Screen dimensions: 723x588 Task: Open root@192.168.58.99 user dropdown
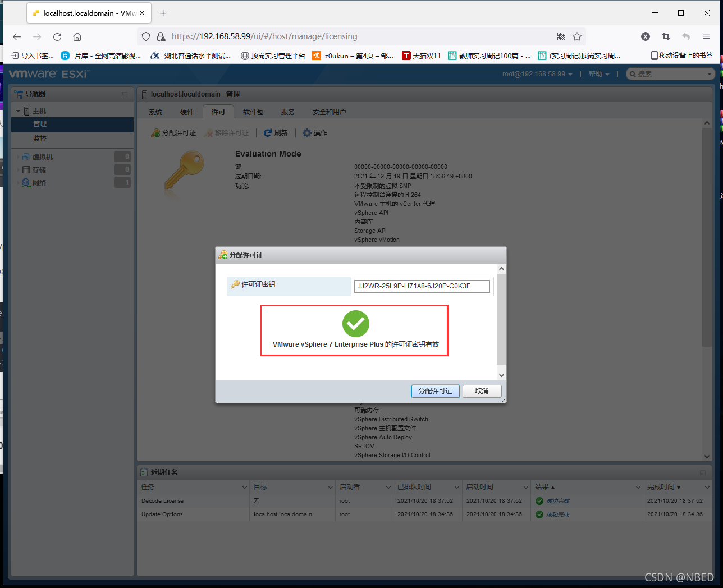pyautogui.click(x=537, y=74)
